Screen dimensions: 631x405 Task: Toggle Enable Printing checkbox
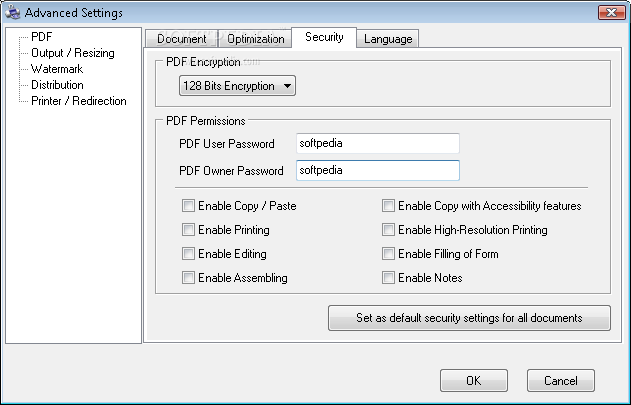188,229
